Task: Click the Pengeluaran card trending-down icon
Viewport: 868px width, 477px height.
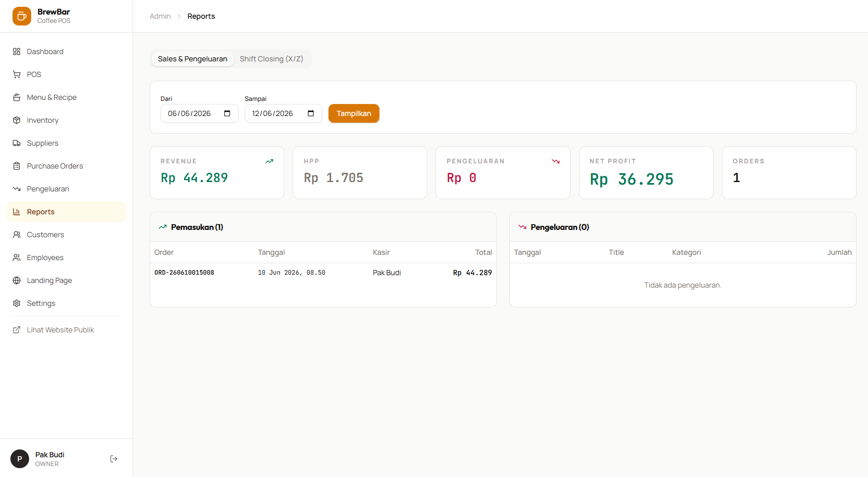Action: (556, 161)
